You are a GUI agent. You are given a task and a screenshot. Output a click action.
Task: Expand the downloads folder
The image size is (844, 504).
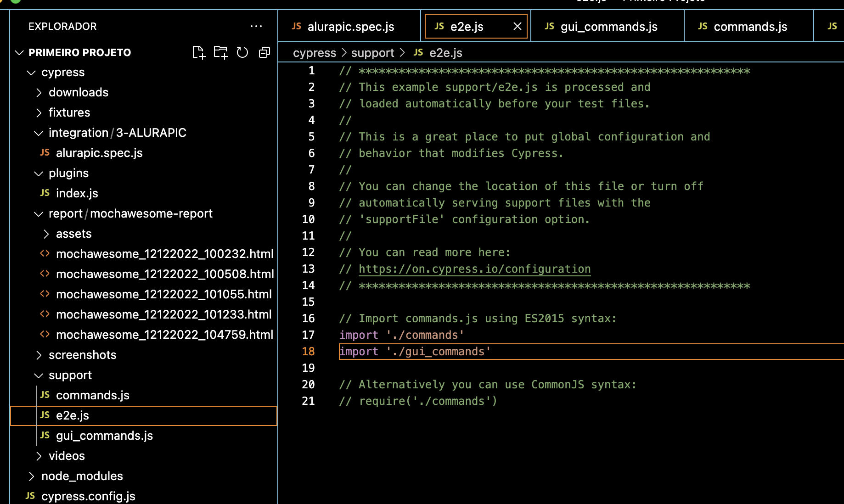78,92
